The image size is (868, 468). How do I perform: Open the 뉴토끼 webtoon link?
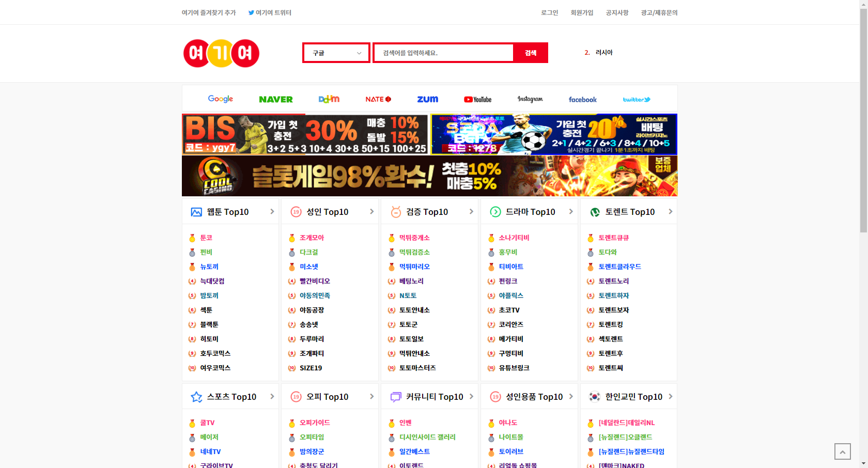[209, 267]
